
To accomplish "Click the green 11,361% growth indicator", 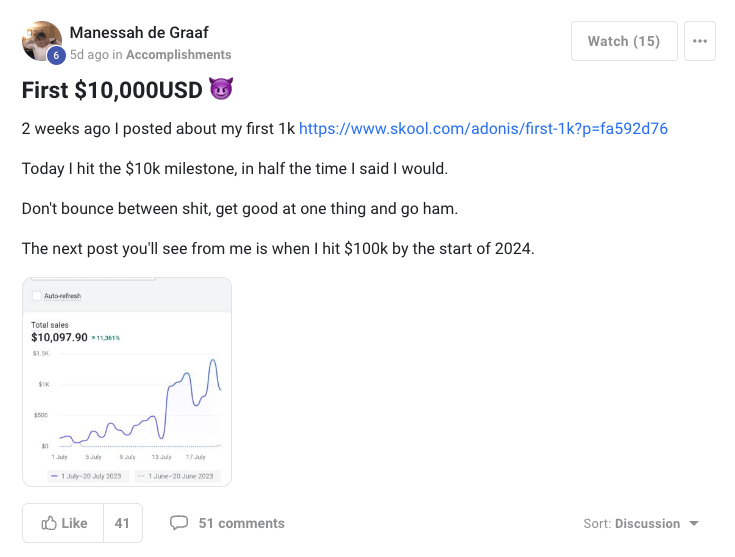I will tap(106, 338).
